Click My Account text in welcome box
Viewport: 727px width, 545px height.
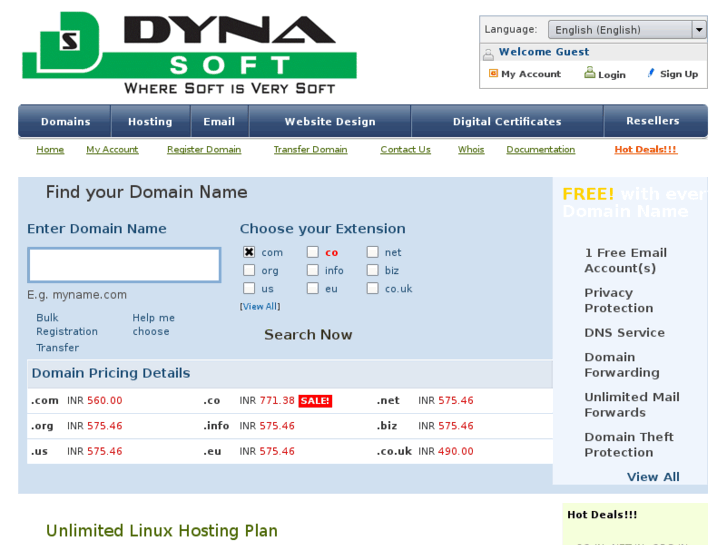(531, 74)
